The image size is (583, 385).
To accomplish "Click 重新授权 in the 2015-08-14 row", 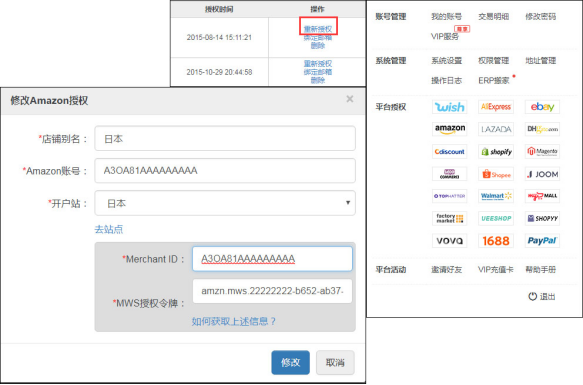I will click(x=318, y=29).
